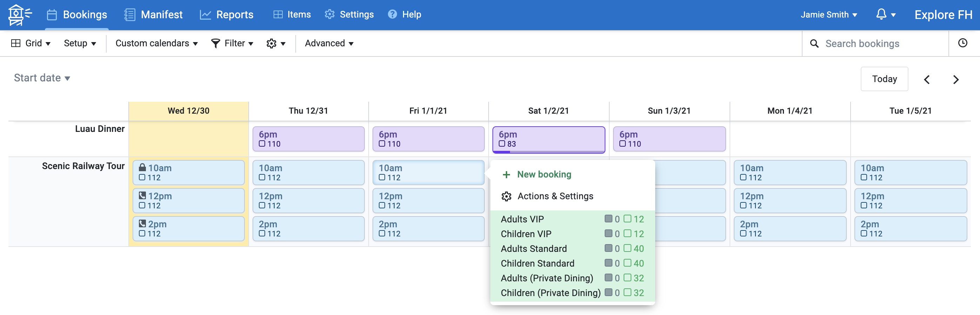Switch to the Bookings tab
The height and width of the screenshot is (315, 980).
pyautogui.click(x=77, y=15)
